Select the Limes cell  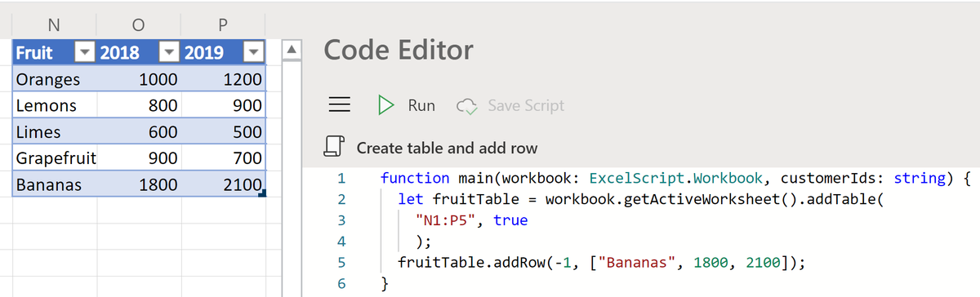tap(55, 132)
